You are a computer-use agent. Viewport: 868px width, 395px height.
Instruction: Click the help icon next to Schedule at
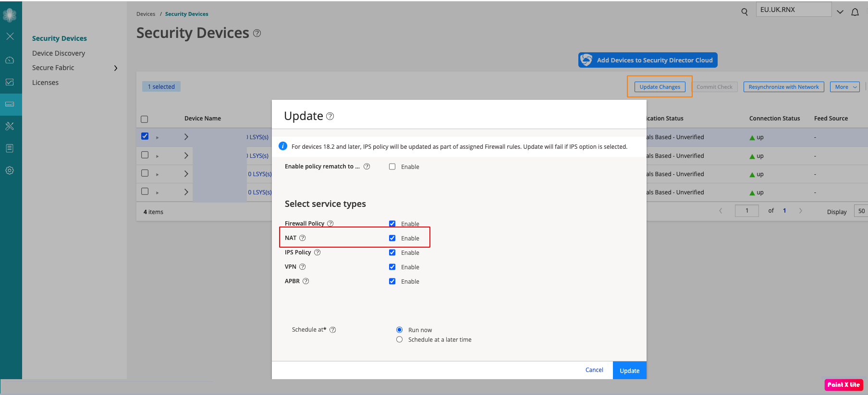(x=333, y=330)
